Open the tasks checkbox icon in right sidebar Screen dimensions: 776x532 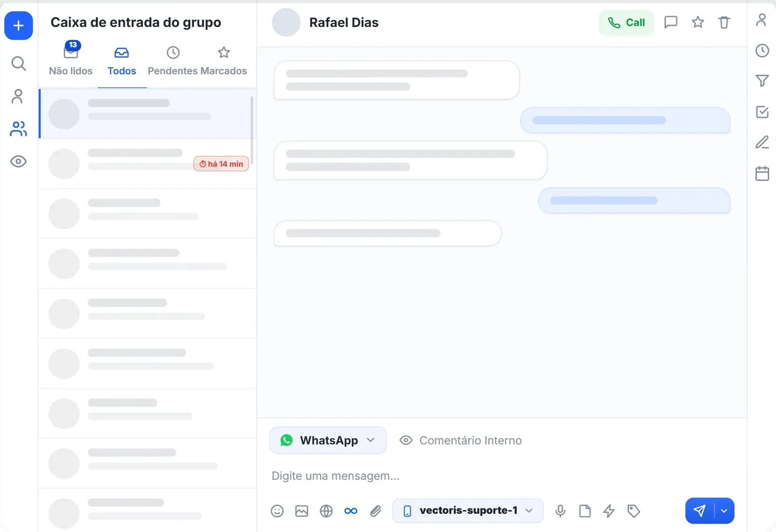coord(762,112)
